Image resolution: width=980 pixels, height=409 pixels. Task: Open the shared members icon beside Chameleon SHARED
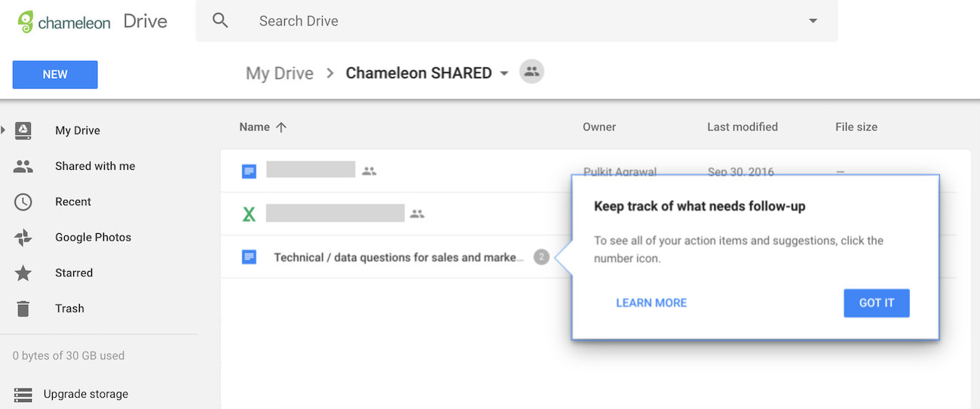click(x=531, y=72)
